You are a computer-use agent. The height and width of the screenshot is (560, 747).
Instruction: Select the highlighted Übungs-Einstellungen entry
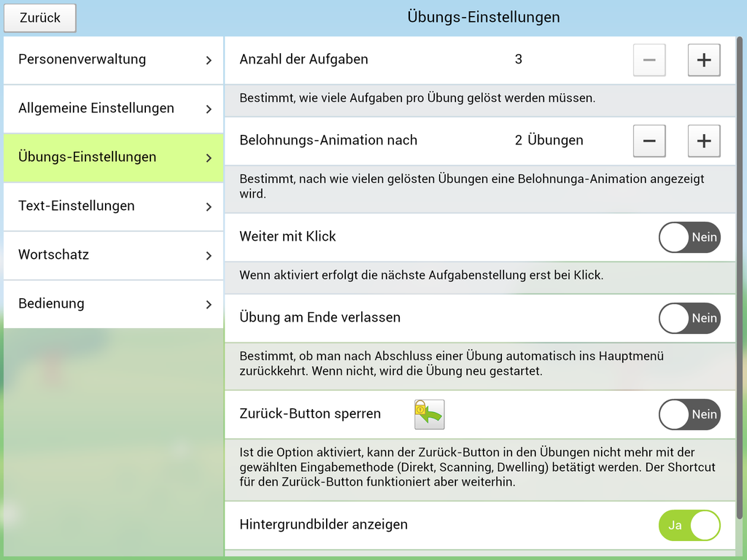88,157
